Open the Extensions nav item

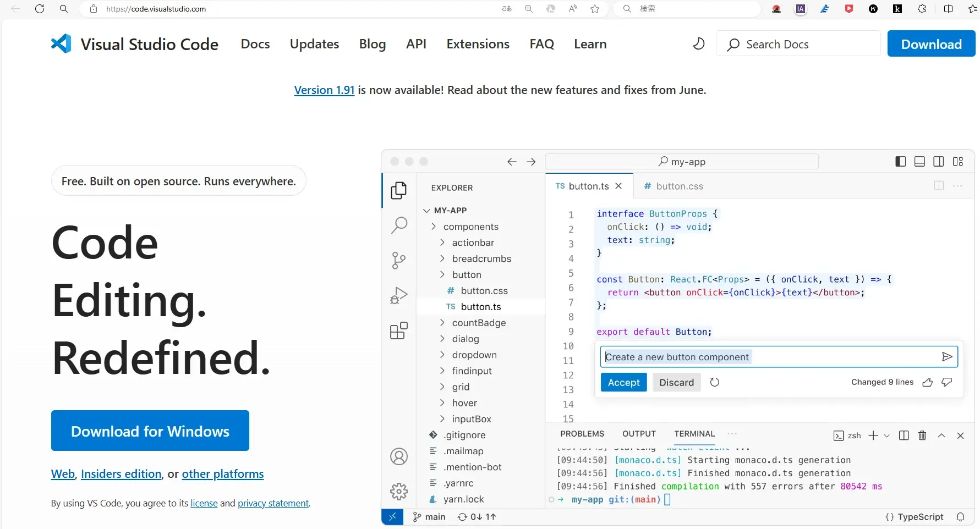(478, 44)
